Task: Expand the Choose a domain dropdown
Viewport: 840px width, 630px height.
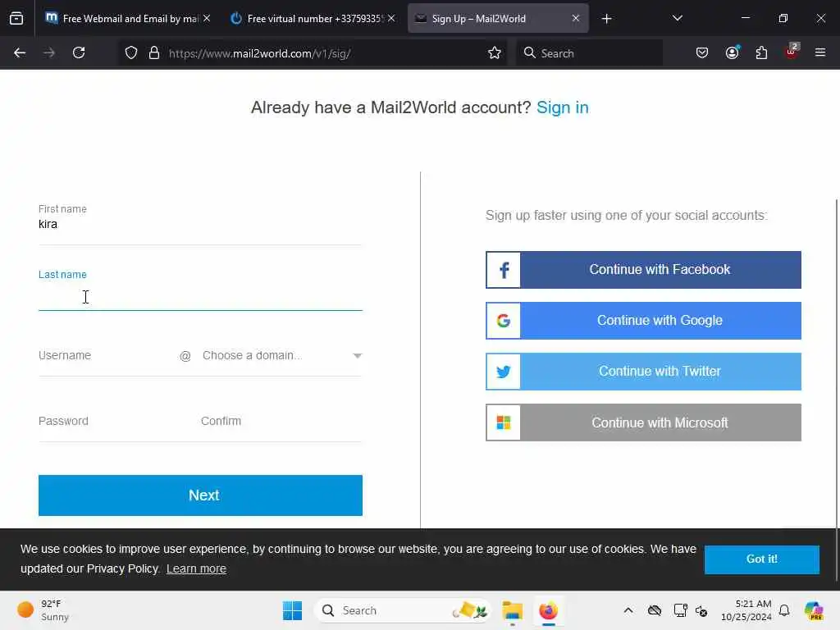Action: [282, 356]
